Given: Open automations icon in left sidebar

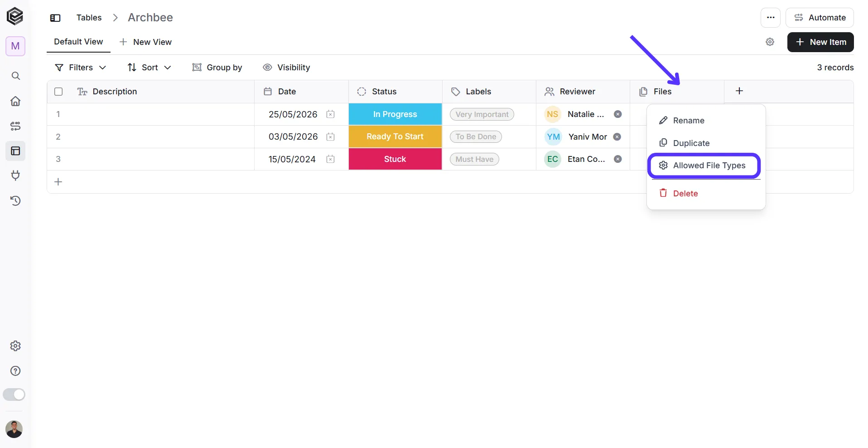Looking at the screenshot, I should [x=15, y=126].
